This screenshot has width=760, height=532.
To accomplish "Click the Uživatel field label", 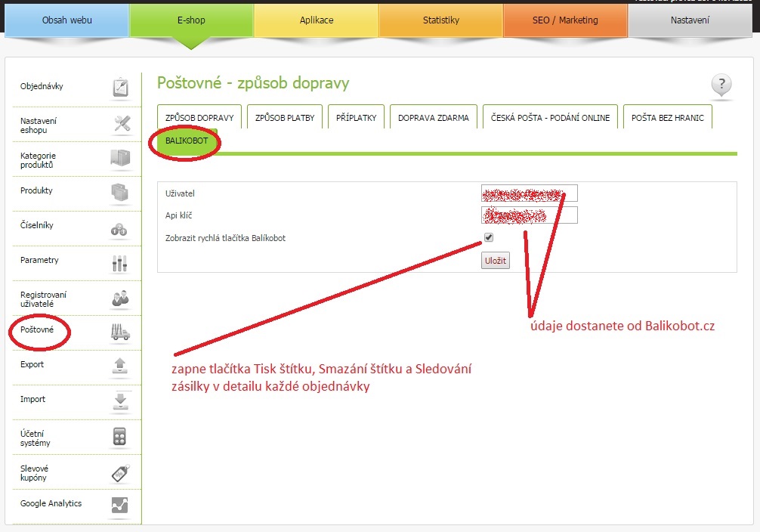I will [x=180, y=193].
